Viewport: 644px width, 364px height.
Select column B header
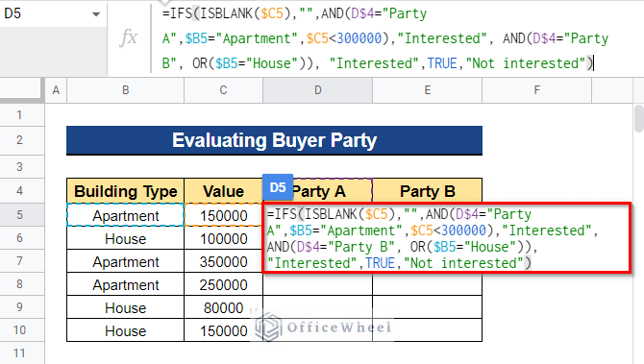[126, 90]
